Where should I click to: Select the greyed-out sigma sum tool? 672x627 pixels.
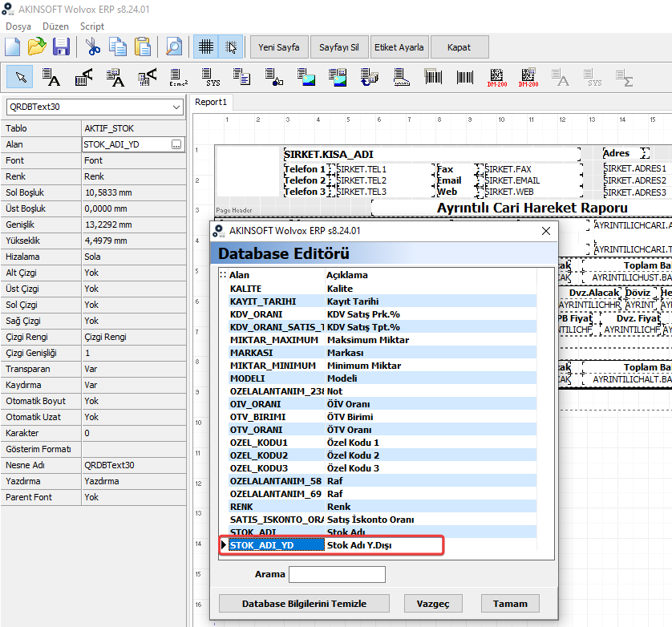pos(625,78)
